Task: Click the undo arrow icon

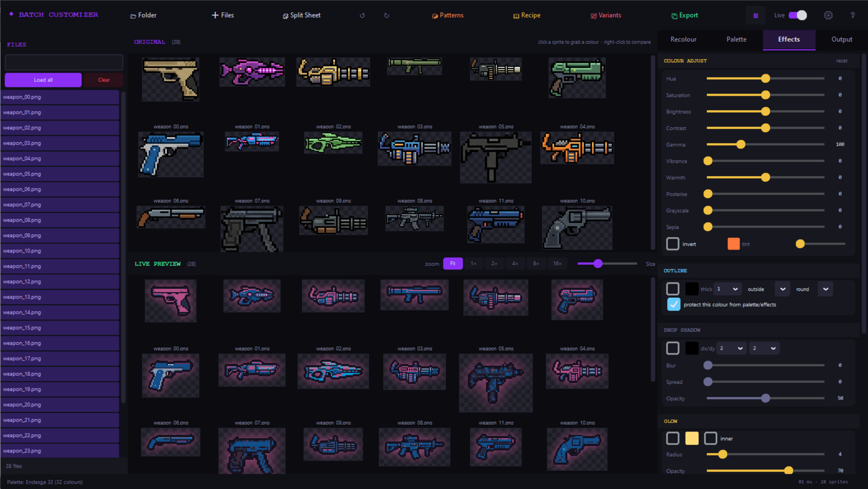Action: 362,15
